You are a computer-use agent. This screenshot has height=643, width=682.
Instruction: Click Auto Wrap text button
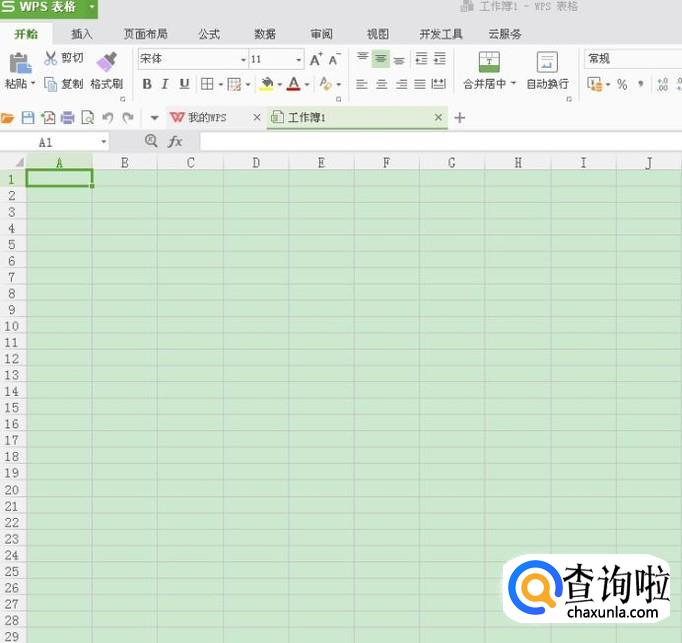[x=547, y=70]
